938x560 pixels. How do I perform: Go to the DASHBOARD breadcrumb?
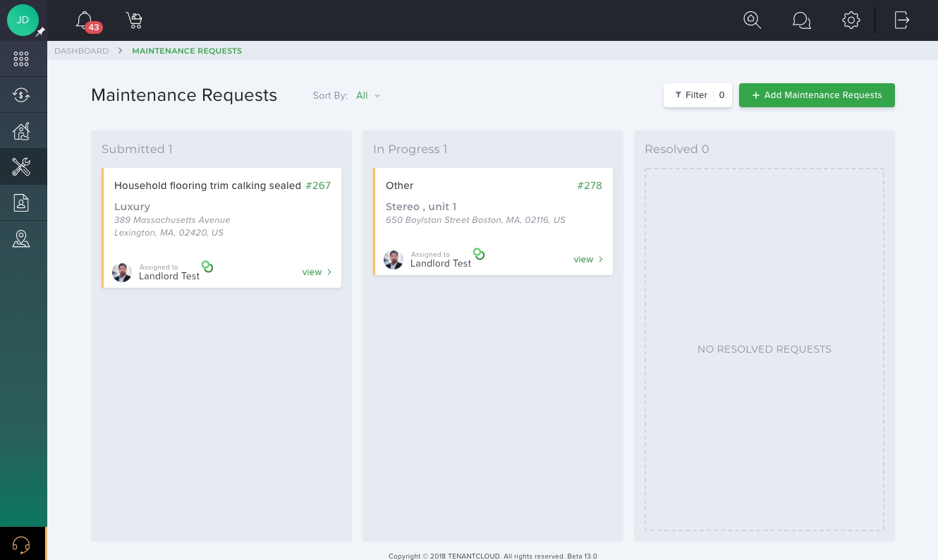pos(82,51)
